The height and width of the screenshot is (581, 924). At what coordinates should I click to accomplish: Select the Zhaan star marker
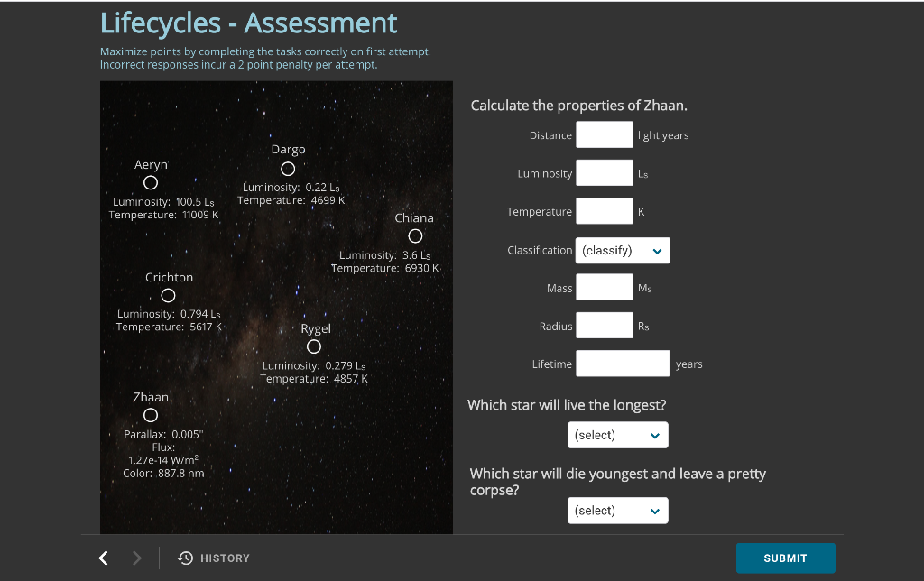(x=151, y=415)
